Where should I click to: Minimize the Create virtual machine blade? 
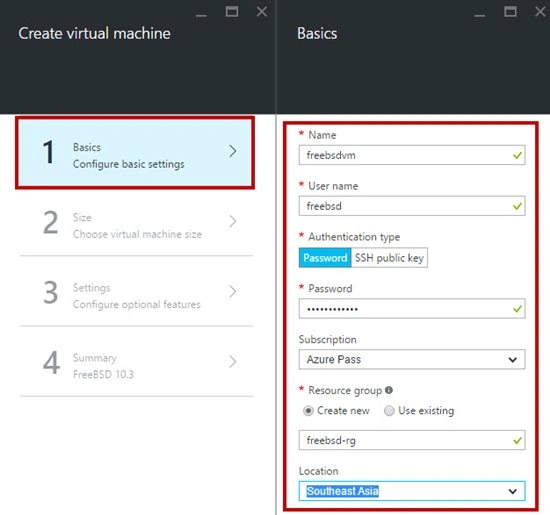[x=201, y=15]
